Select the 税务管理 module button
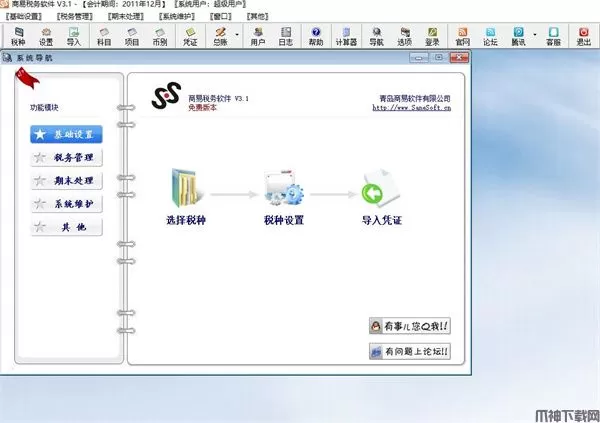 tap(66, 157)
